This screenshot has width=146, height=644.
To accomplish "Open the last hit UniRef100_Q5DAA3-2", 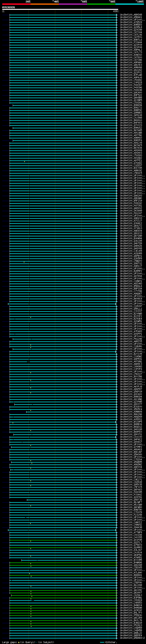I will coord(132,638).
